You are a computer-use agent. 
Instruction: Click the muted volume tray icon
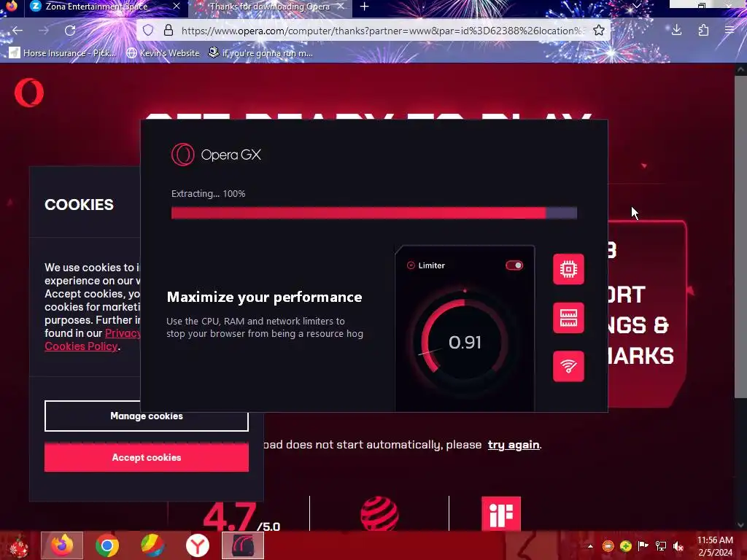coord(678,545)
